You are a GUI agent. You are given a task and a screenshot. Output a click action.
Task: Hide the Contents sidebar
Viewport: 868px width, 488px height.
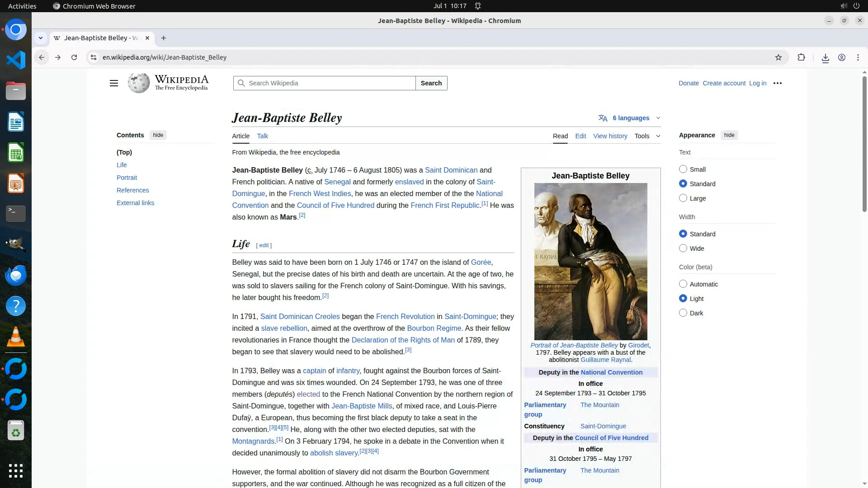(x=158, y=135)
